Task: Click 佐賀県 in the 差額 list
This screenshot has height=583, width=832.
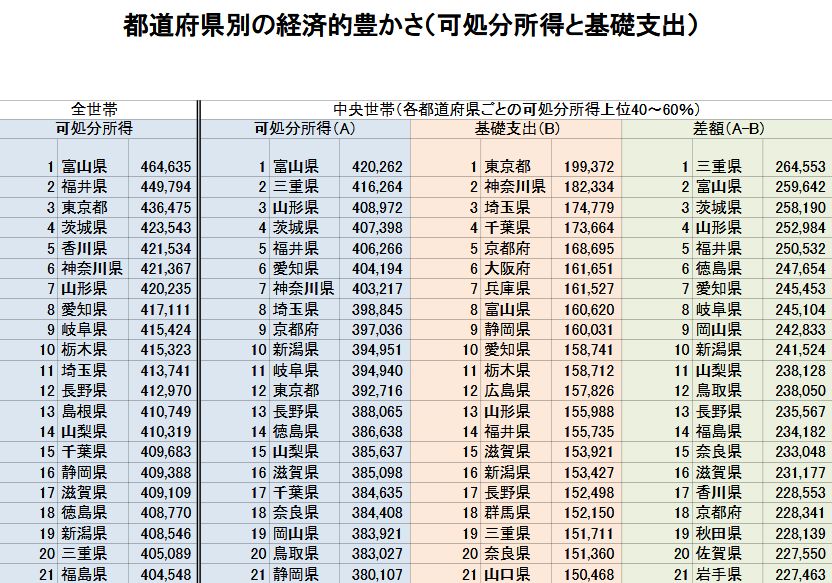Action: (719, 553)
